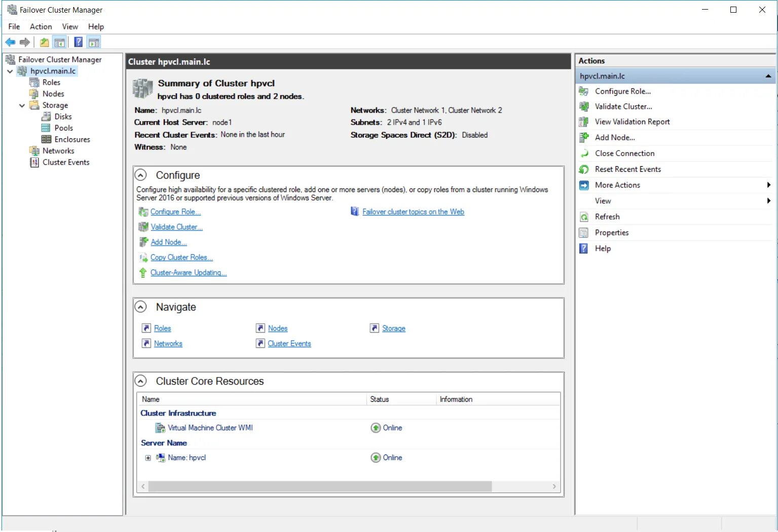This screenshot has height=532, width=778.
Task: Click the Add Node icon in Actions pane
Action: 584,137
